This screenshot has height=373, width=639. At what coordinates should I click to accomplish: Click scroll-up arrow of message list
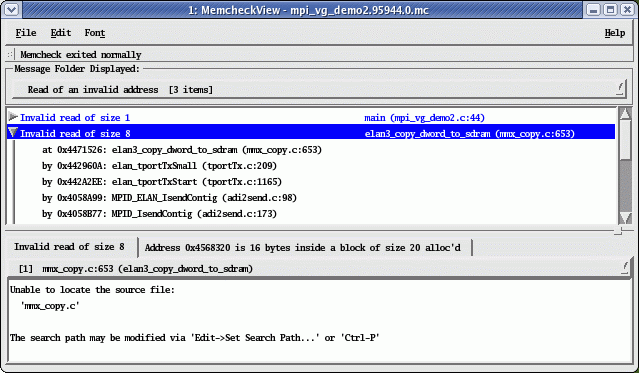click(626, 114)
